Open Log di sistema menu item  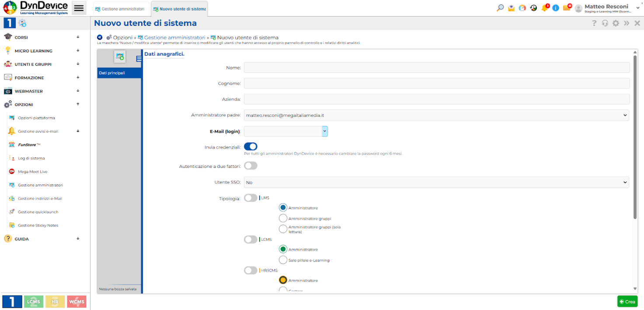pyautogui.click(x=31, y=158)
